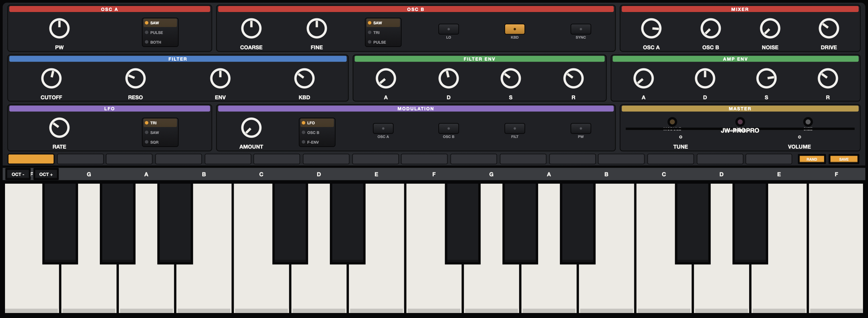Click the OSC A PW knob

click(59, 28)
